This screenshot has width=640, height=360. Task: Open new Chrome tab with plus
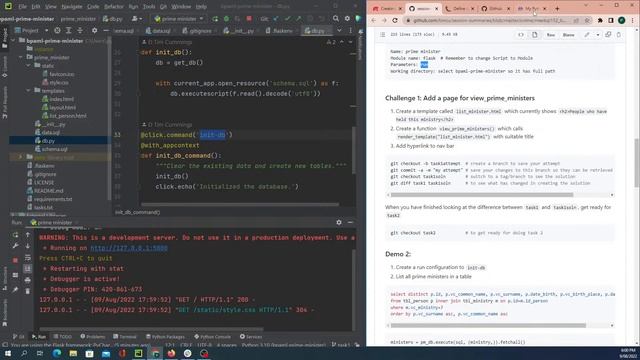click(557, 8)
